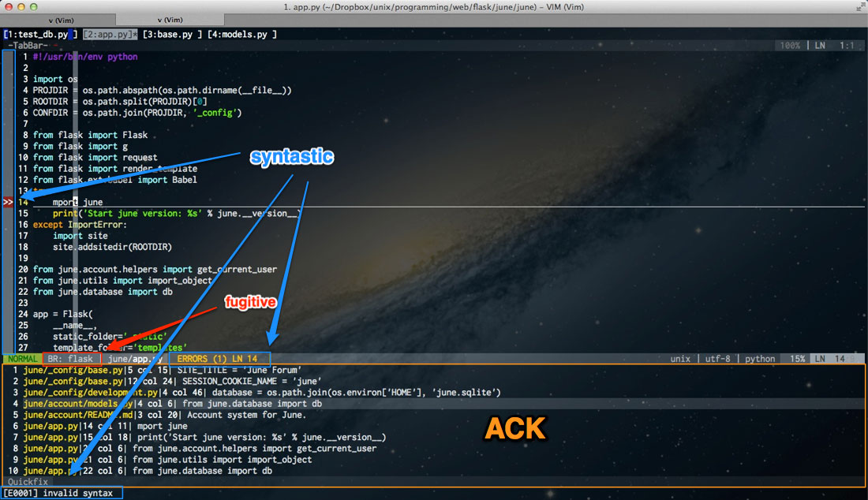The height and width of the screenshot is (500, 868).
Task: Switch to the second v (Vim) window tab
Action: coord(170,20)
